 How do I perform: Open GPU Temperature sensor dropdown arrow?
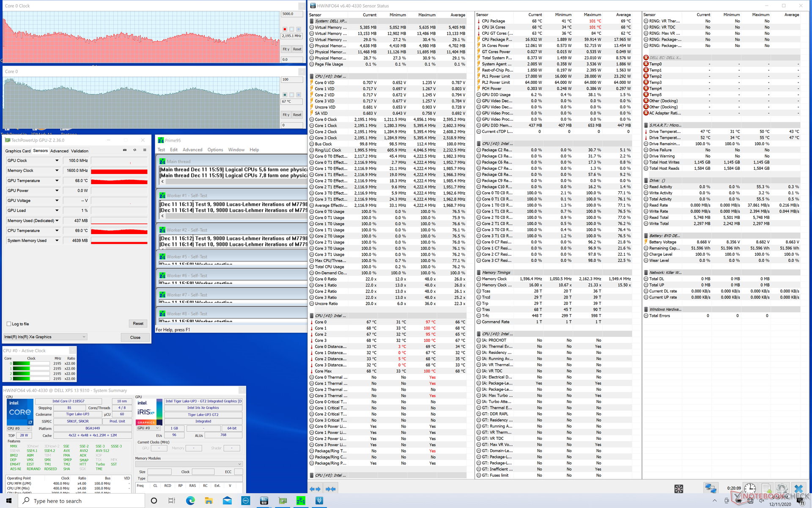point(57,181)
